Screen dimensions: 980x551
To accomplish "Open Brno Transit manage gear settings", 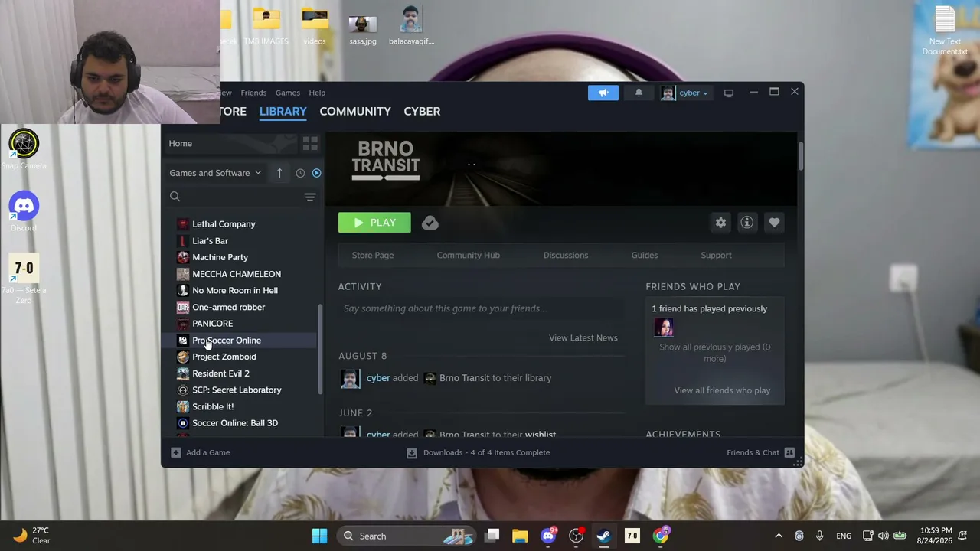I will (x=720, y=223).
